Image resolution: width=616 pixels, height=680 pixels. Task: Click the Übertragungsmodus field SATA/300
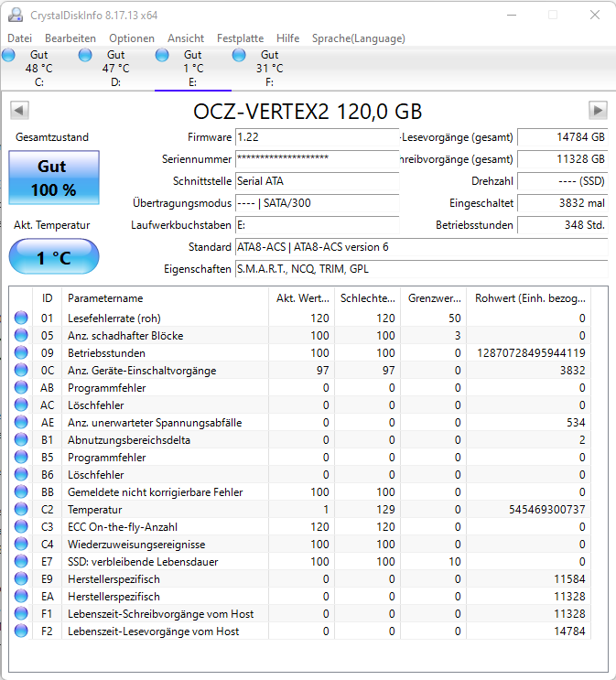click(x=317, y=203)
